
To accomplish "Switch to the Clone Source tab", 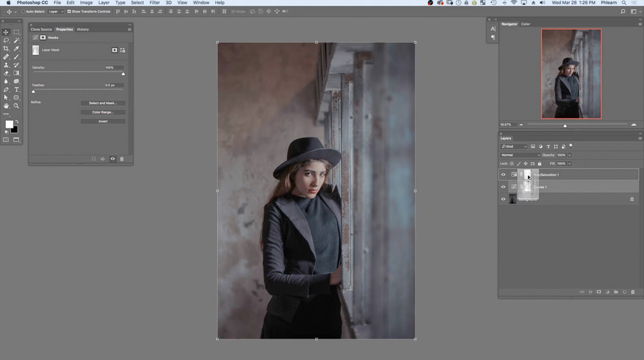I will click(x=41, y=30).
